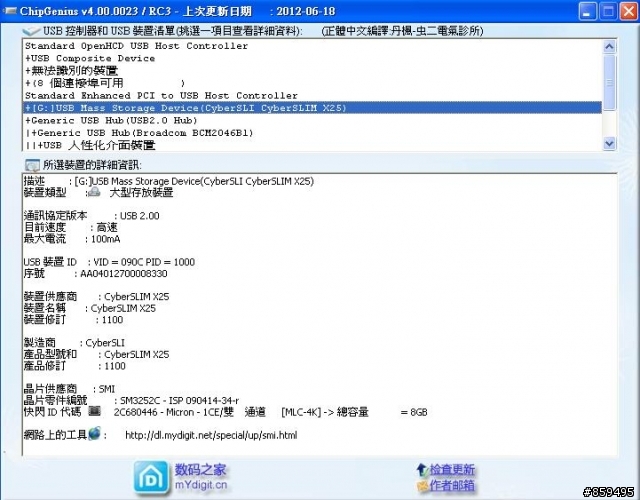Select Standard Enhanced PCI to USB Host Controller
Screen dimensions: 640x500
(312, 96)
